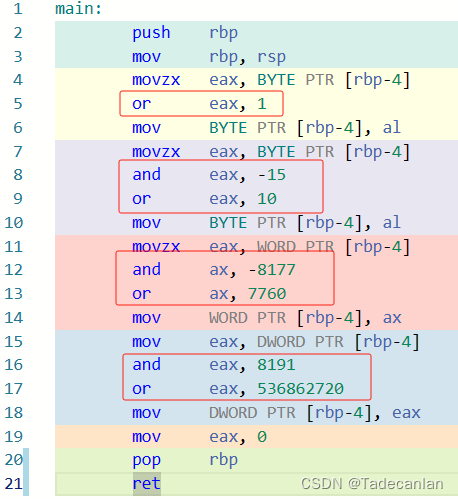Select the value '7760' on line 13

pos(267,294)
